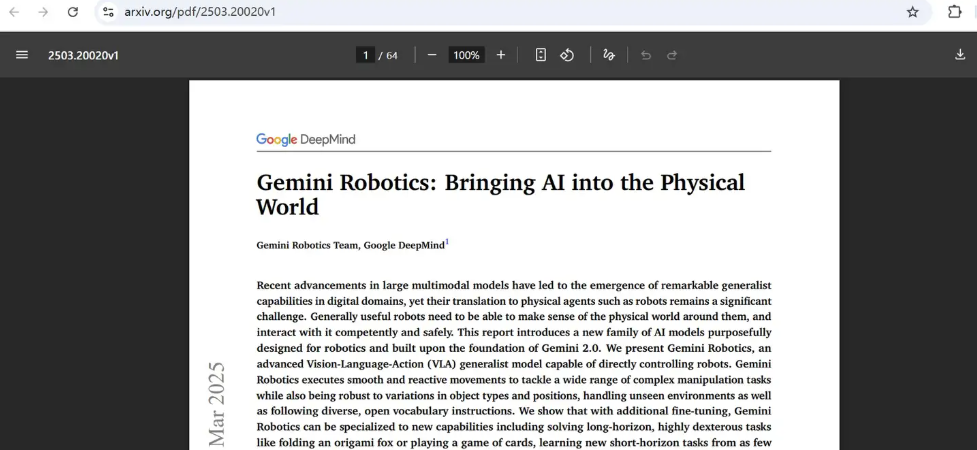Screen dimensions: 977x450
Task: Go forward in browser history
Action: tap(43, 12)
